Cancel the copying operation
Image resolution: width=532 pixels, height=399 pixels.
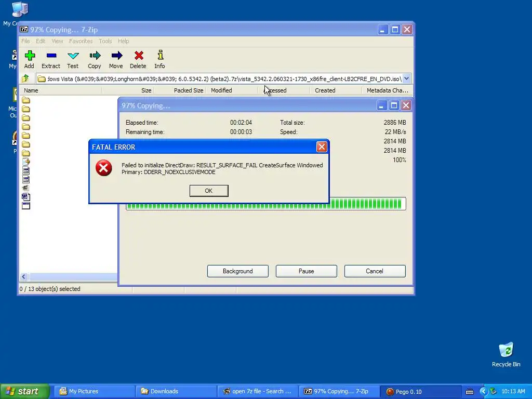tap(375, 271)
